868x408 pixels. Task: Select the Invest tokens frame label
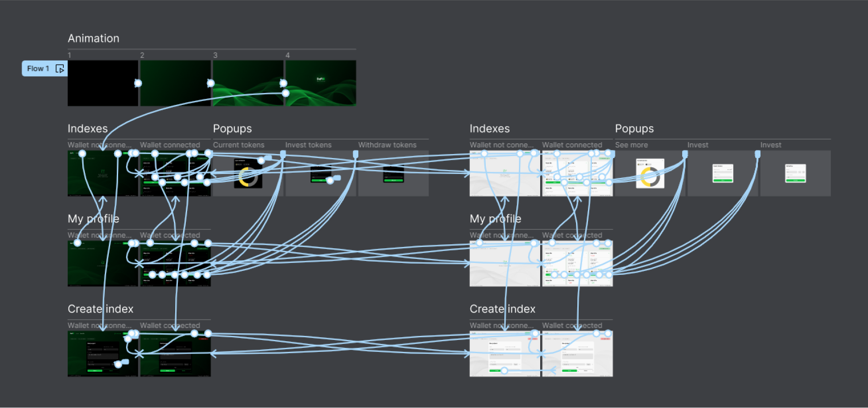[308, 145]
